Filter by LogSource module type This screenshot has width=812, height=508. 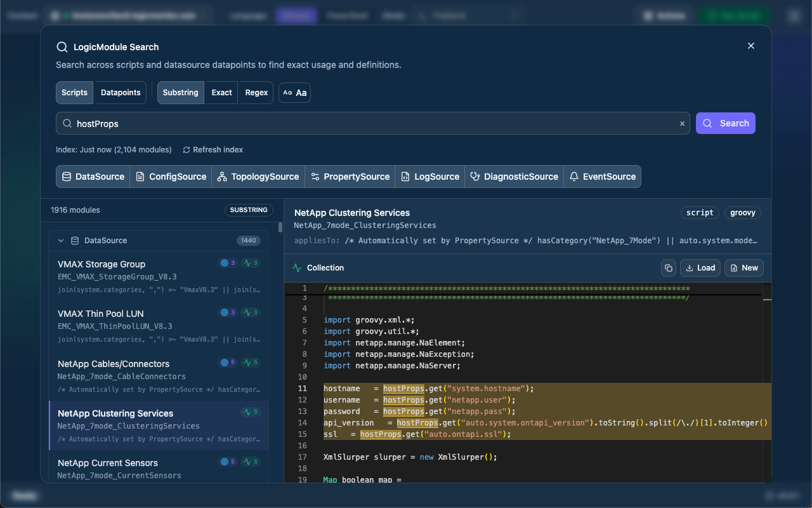coord(430,177)
